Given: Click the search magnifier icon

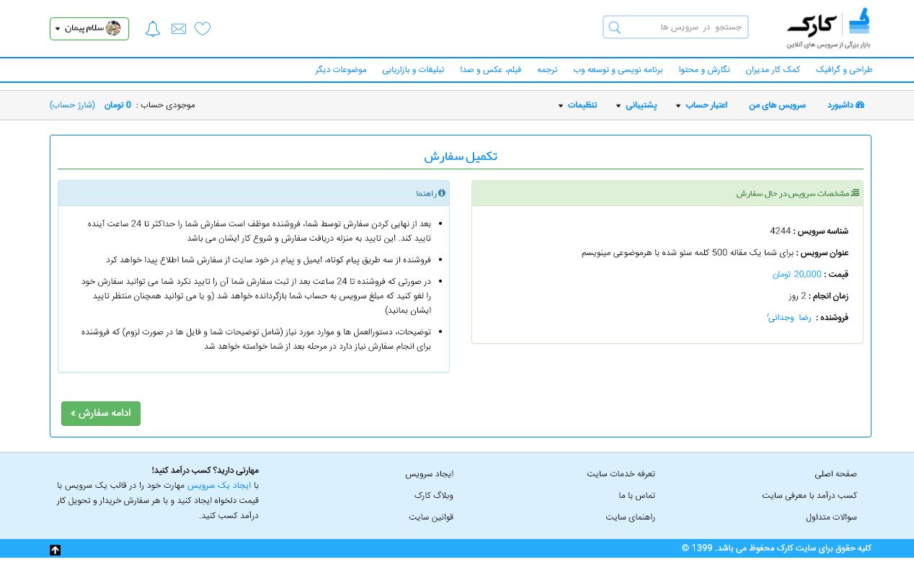Looking at the screenshot, I should pos(614,27).
